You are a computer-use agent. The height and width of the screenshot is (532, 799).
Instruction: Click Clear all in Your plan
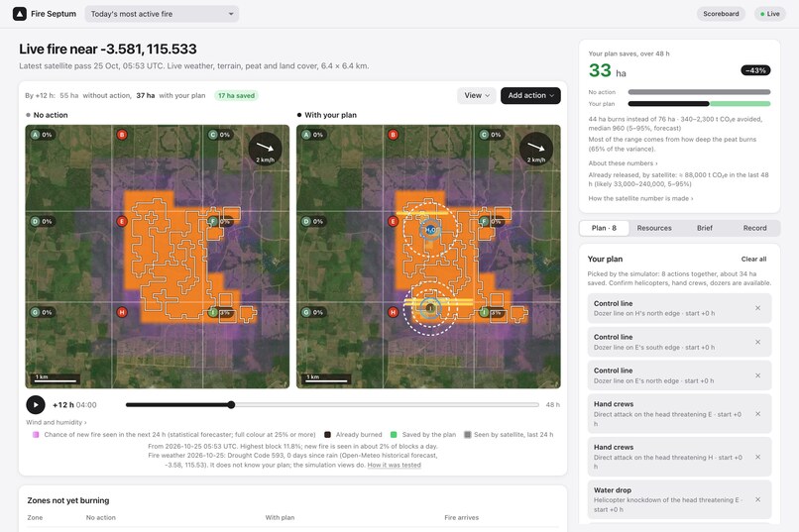pos(753,259)
